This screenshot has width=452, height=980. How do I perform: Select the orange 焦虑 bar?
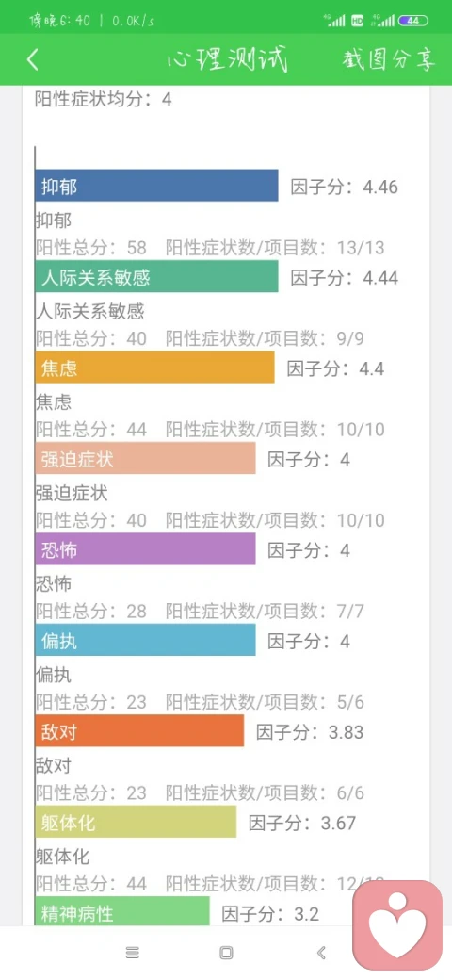coord(154,367)
